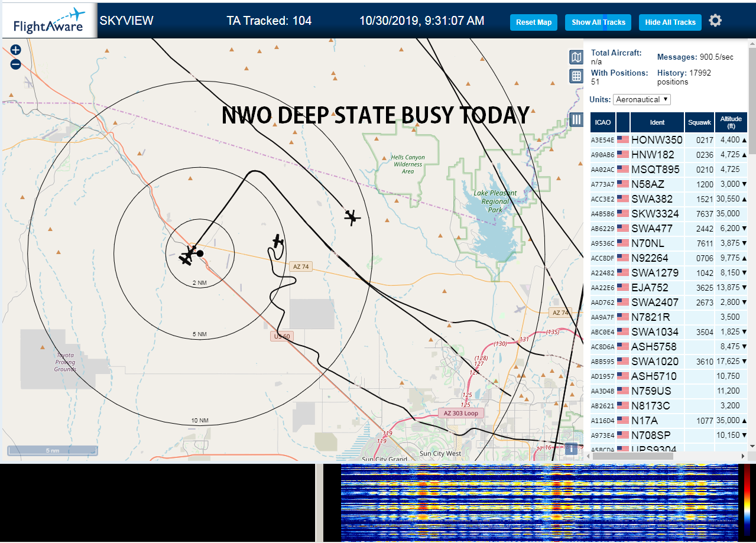This screenshot has height=543, width=756.
Task: Select N759US aircraft row
Action: 669,391
